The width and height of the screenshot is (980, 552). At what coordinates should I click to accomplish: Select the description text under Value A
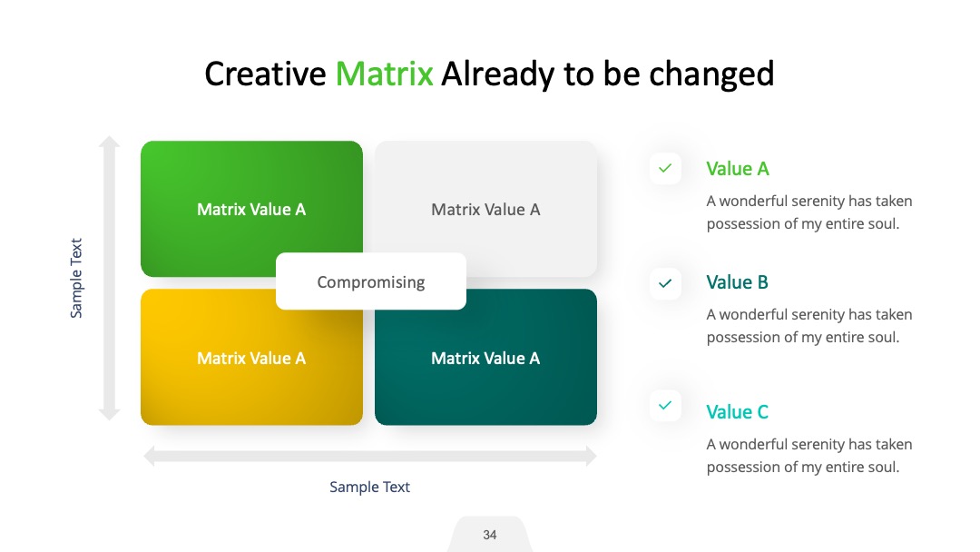point(809,212)
